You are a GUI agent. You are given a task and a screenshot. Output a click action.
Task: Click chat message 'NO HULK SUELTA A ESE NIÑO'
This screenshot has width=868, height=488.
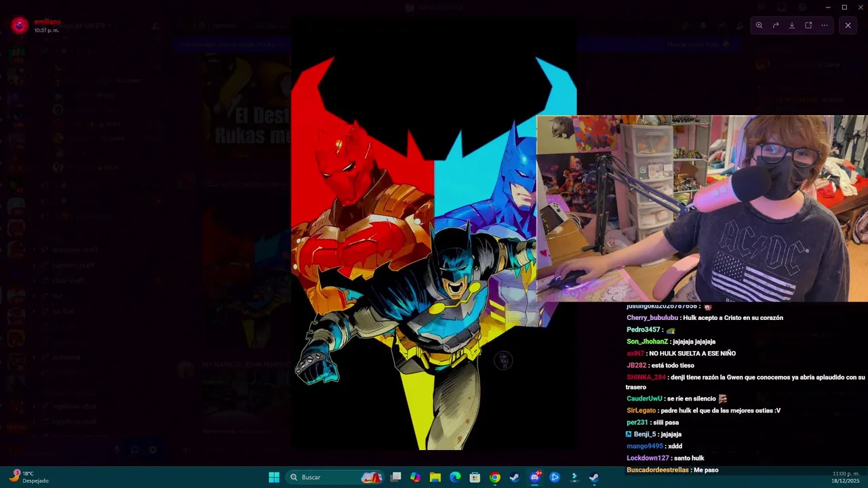[692, 354]
